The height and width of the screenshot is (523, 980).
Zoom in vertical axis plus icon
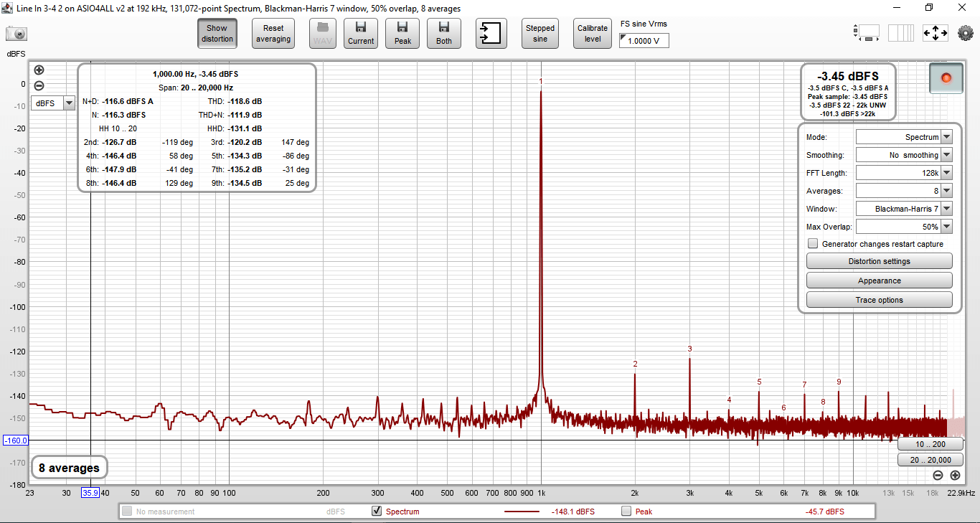pos(39,70)
